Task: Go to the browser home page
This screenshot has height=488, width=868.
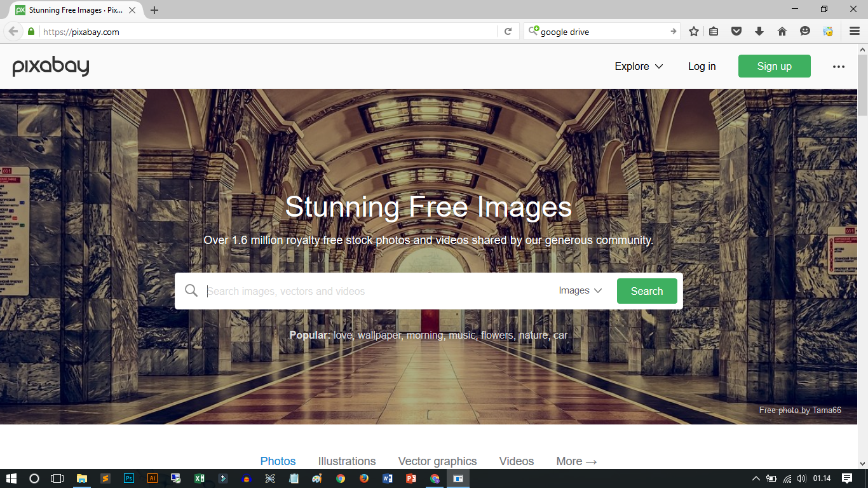Action: pyautogui.click(x=782, y=31)
